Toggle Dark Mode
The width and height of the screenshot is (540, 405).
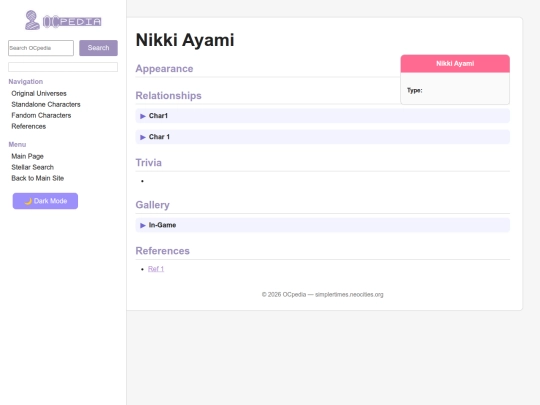tap(45, 201)
